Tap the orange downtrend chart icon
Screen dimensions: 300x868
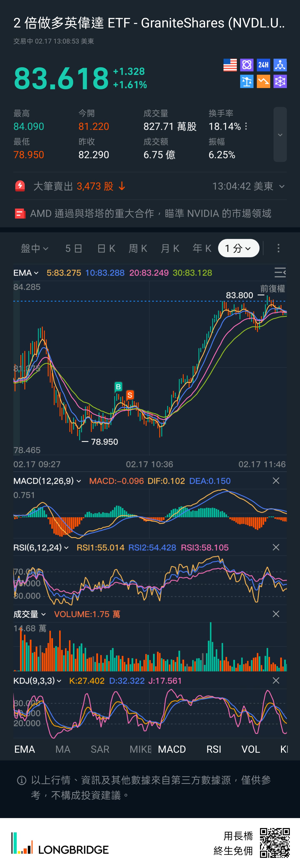[263, 82]
